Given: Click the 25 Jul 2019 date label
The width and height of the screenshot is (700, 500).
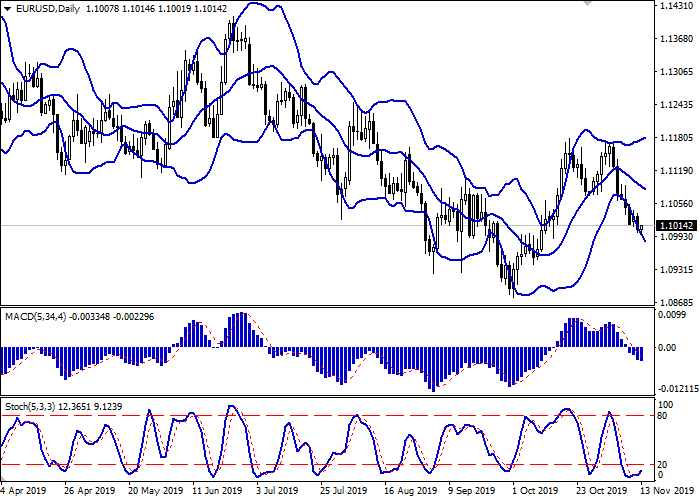Looking at the screenshot, I should click(x=345, y=492).
